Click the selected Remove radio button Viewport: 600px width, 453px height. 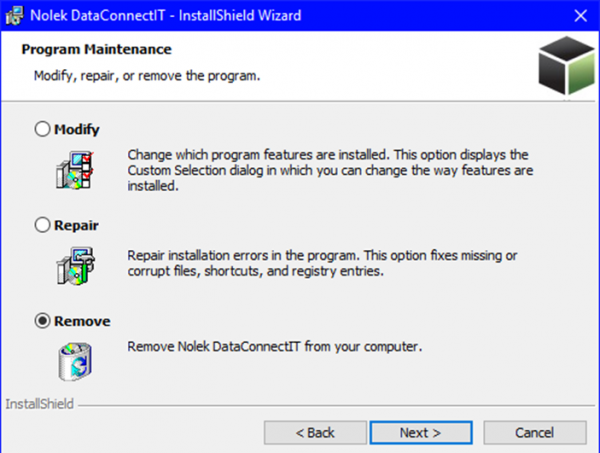pyautogui.click(x=42, y=321)
